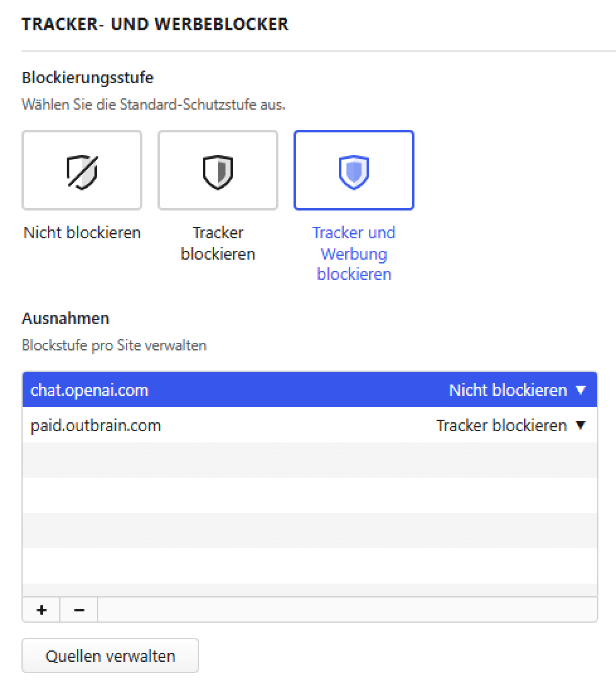This screenshot has width=616, height=687.
Task: Click 'Wählen Sie die Standard-Schutzstufe aus' text
Action: coord(153,104)
